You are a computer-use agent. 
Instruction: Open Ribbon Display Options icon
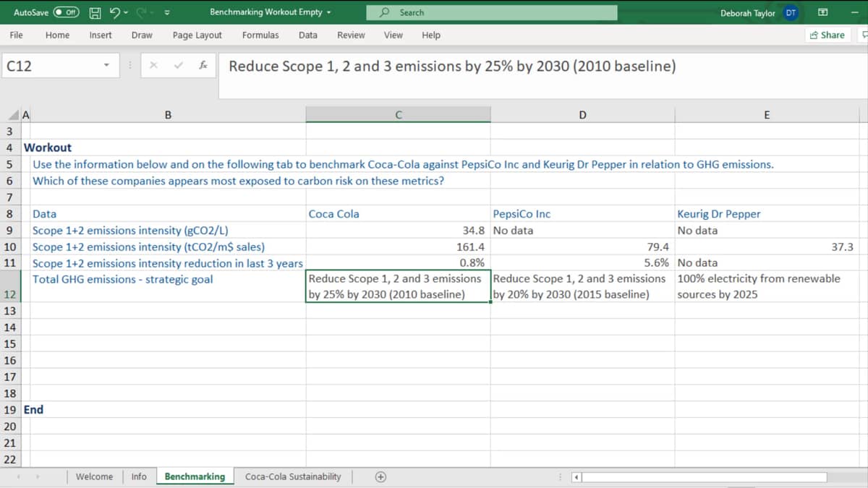click(x=822, y=13)
